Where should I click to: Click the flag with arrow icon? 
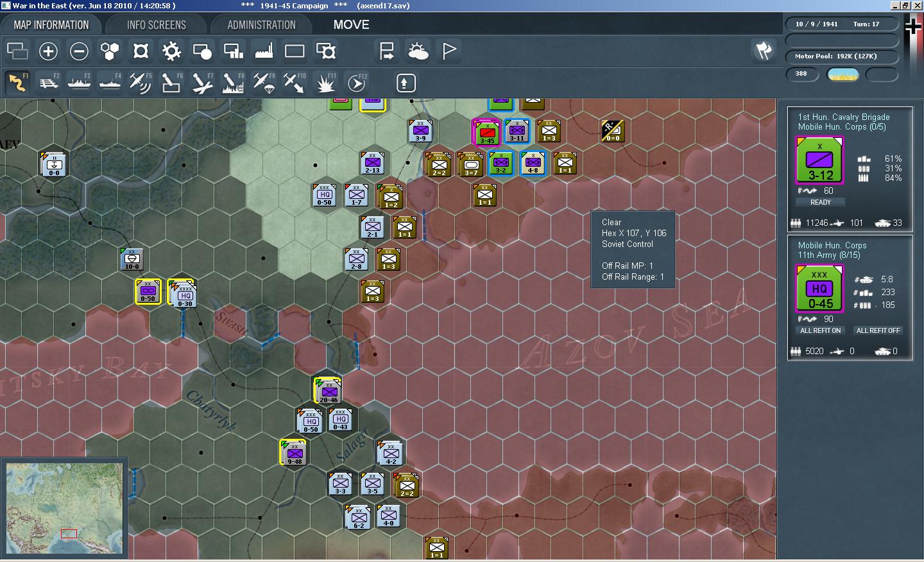[x=387, y=51]
